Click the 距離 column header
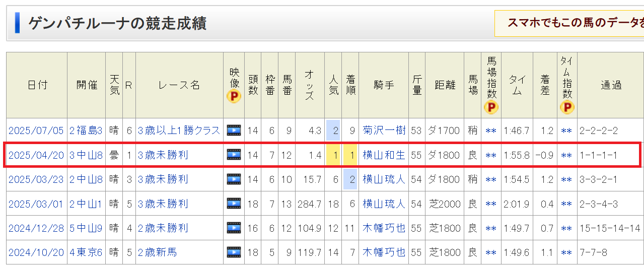This screenshot has width=644, height=267. (x=445, y=85)
